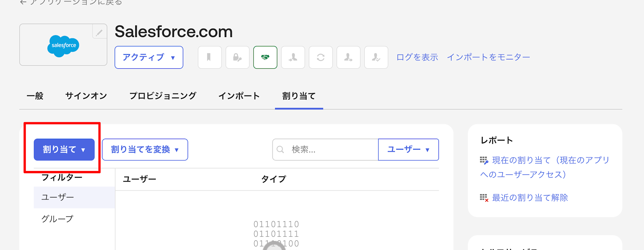644x250 pixels.
Task: Click the ユーザー column header
Action: point(139,179)
